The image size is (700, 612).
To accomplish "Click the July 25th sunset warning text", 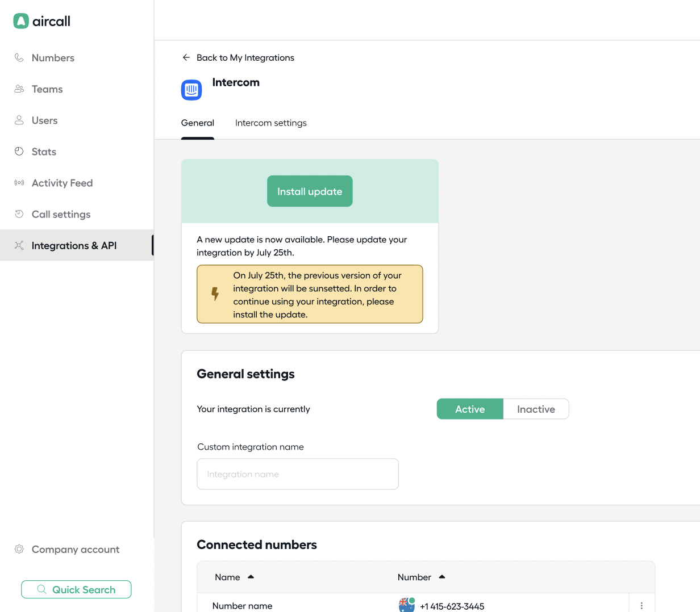I will coord(318,295).
